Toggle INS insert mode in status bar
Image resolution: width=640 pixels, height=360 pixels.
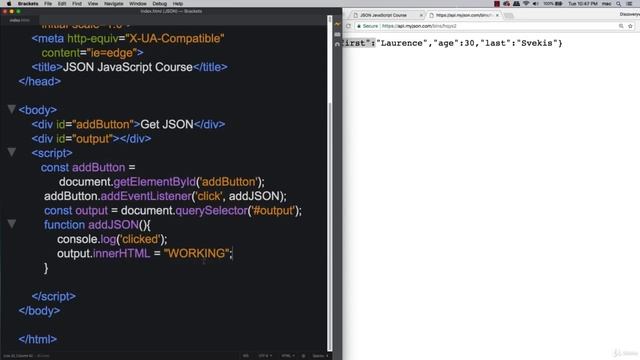246,356
